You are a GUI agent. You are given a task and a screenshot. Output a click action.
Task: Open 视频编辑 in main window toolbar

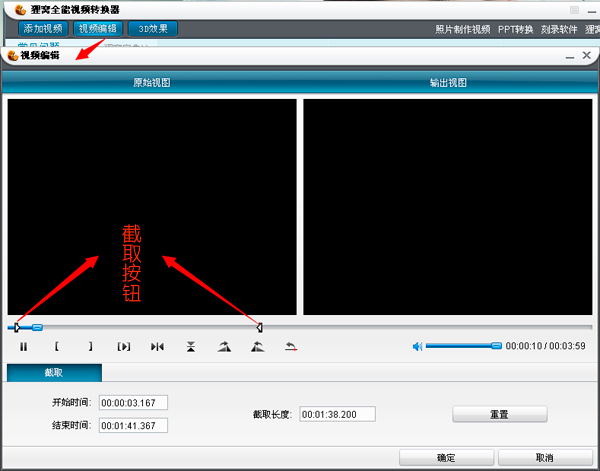[98, 29]
